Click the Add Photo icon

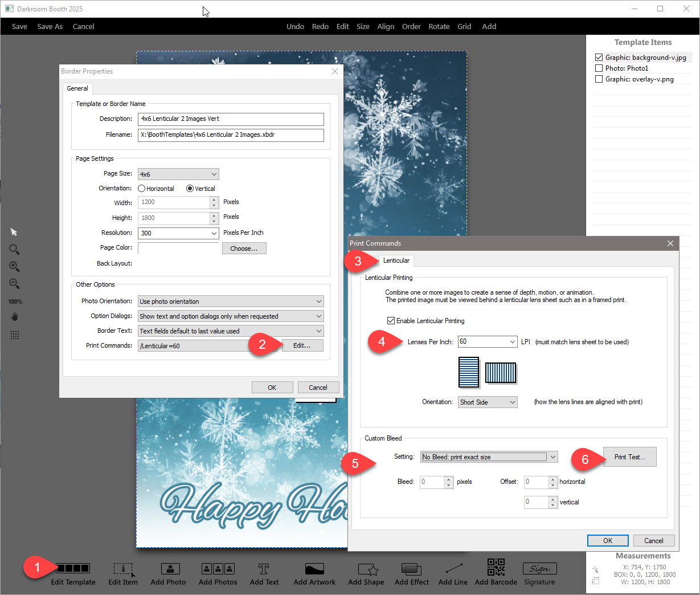click(170, 569)
